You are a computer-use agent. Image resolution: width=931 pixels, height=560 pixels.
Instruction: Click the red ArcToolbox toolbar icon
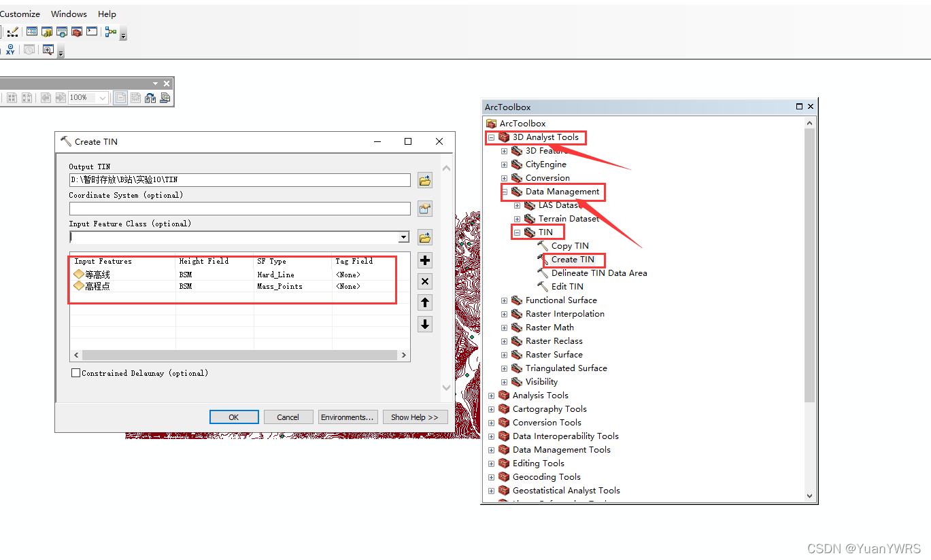pyautogui.click(x=77, y=32)
